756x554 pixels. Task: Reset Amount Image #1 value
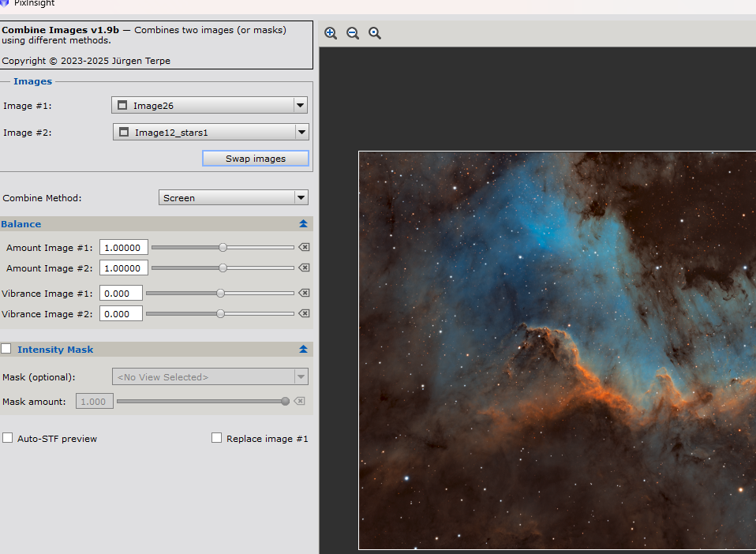coord(304,247)
